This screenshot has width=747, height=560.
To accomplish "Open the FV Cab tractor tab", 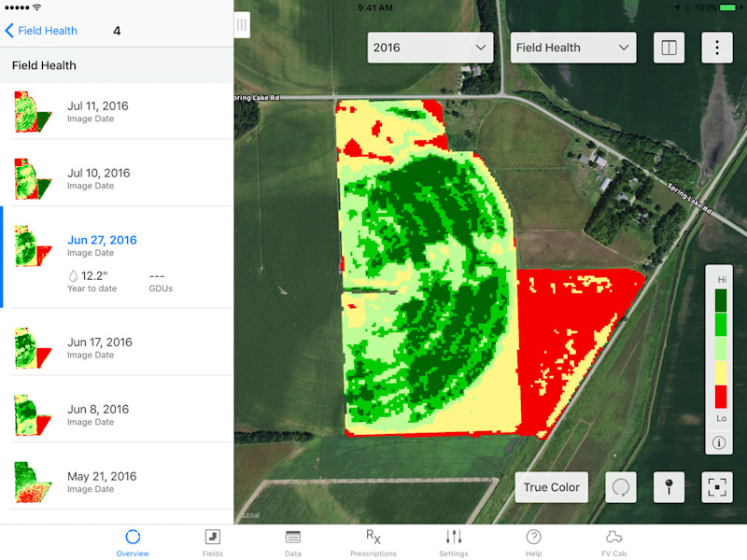I will point(613,542).
